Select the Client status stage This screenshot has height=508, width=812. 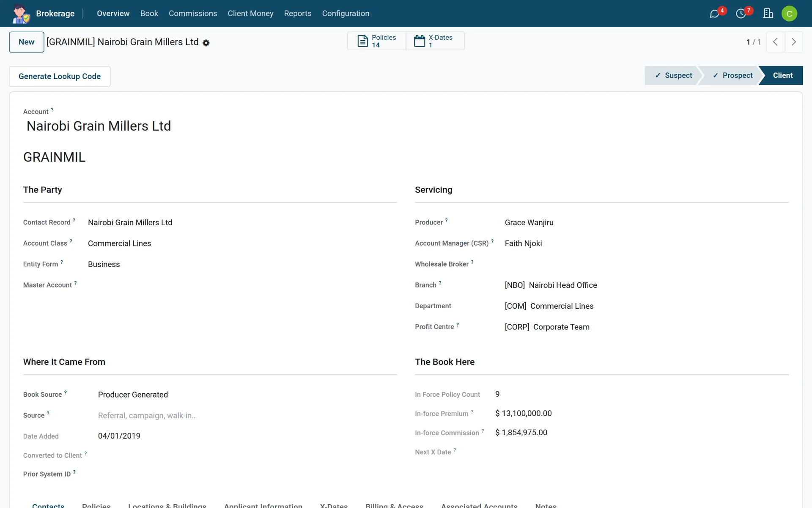[x=782, y=75]
